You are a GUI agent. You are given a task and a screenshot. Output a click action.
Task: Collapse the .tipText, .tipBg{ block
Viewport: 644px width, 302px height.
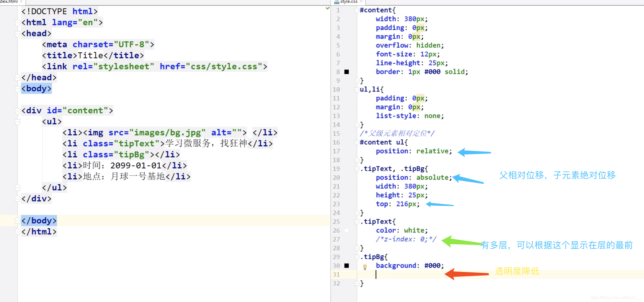pyautogui.click(x=357, y=169)
